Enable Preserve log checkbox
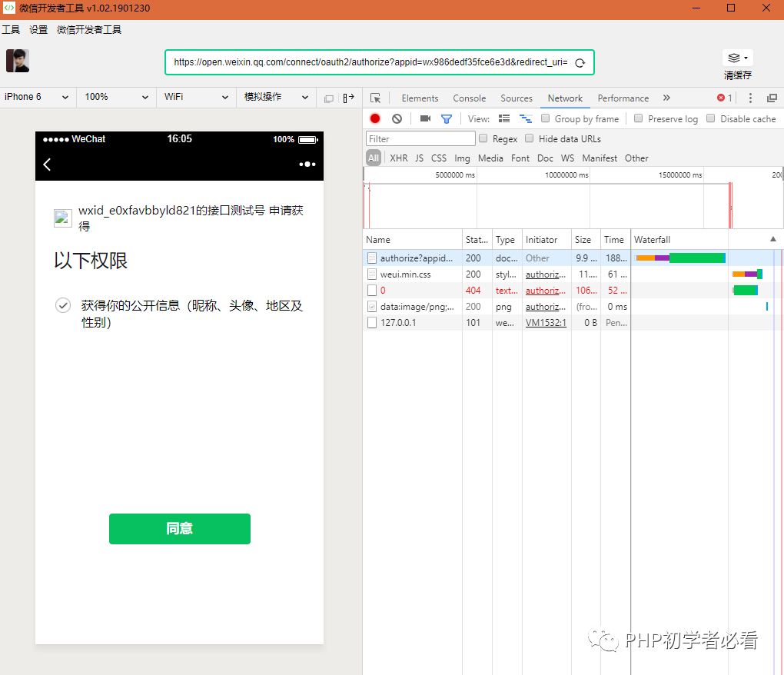This screenshot has height=675, width=784. click(638, 118)
